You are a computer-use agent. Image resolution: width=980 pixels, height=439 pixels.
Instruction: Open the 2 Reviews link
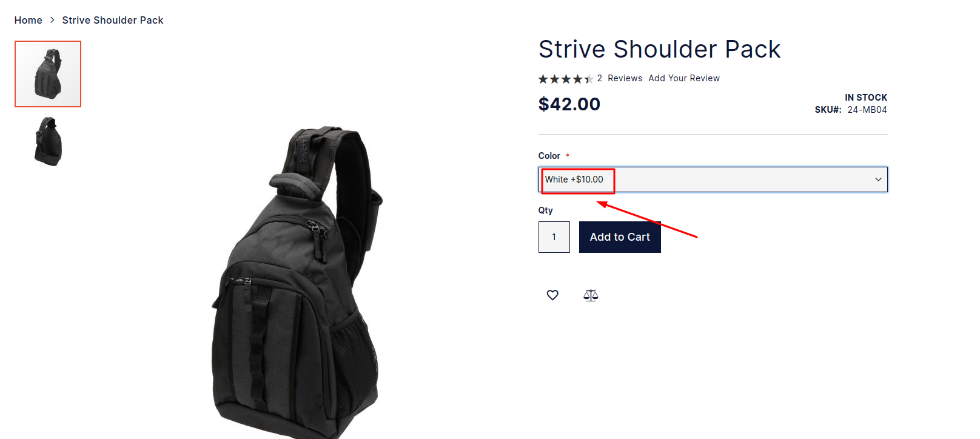tap(620, 78)
